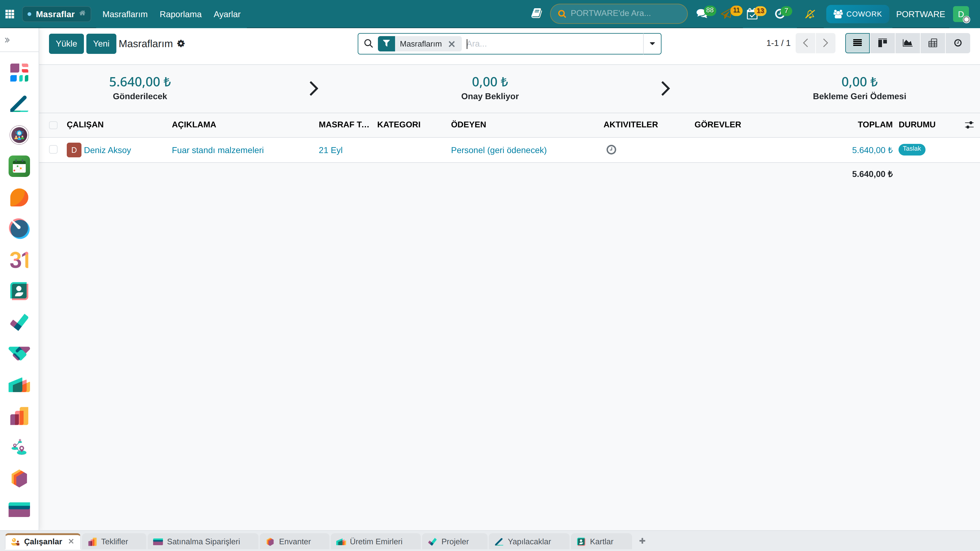Open the sidebar orange discuss app

pyautogui.click(x=19, y=197)
